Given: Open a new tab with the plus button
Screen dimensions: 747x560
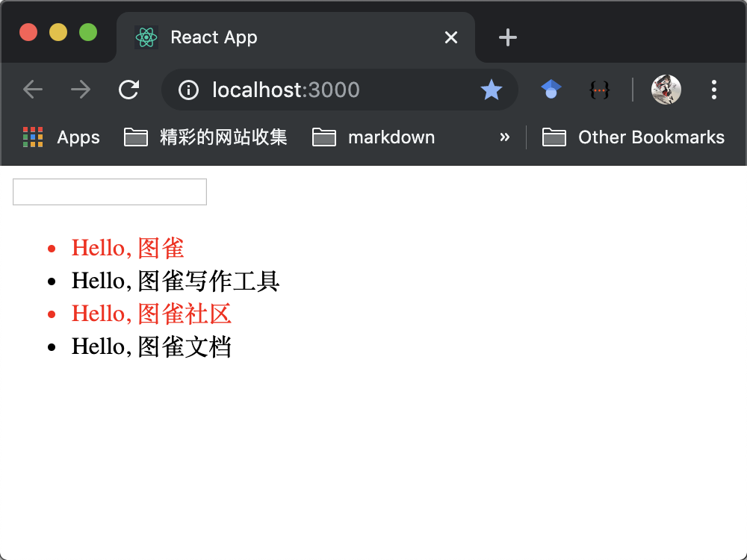Looking at the screenshot, I should click(x=507, y=37).
